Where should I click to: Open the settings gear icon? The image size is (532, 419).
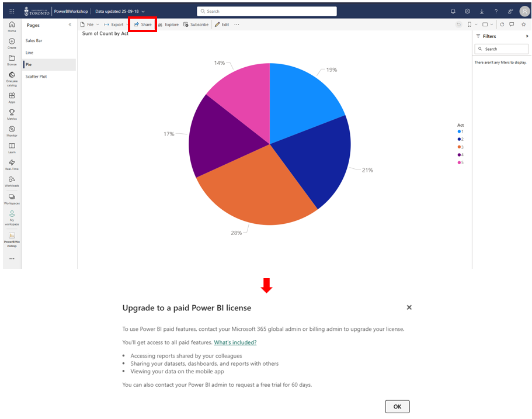tap(467, 11)
